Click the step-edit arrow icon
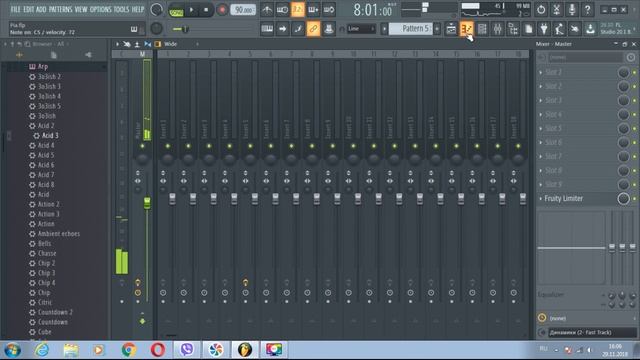640x360 pixels. (x=282, y=29)
